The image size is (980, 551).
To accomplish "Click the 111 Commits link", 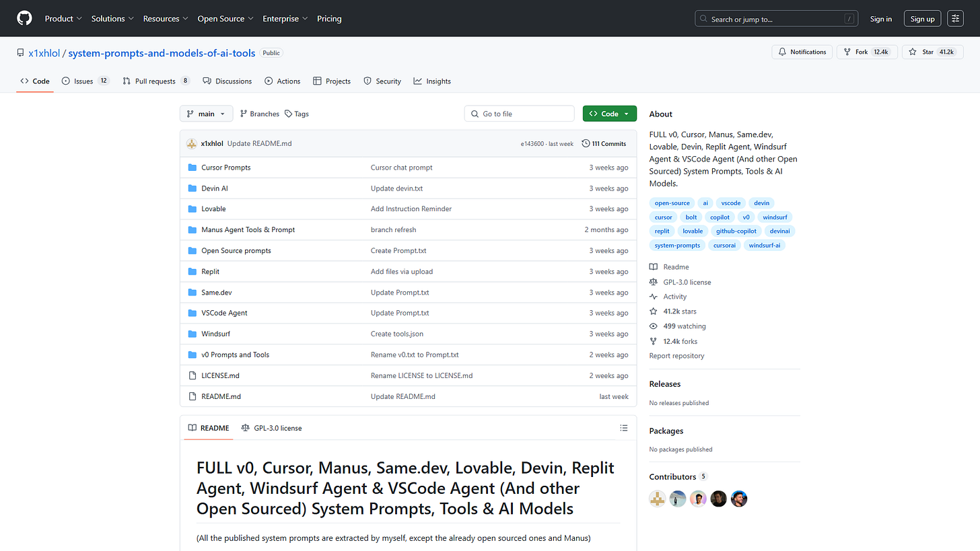I will point(604,143).
